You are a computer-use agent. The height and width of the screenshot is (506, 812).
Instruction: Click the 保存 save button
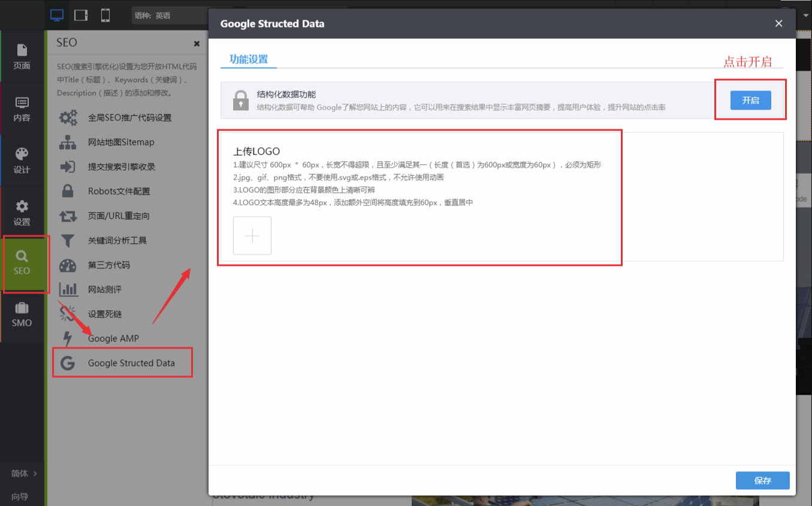pyautogui.click(x=762, y=480)
